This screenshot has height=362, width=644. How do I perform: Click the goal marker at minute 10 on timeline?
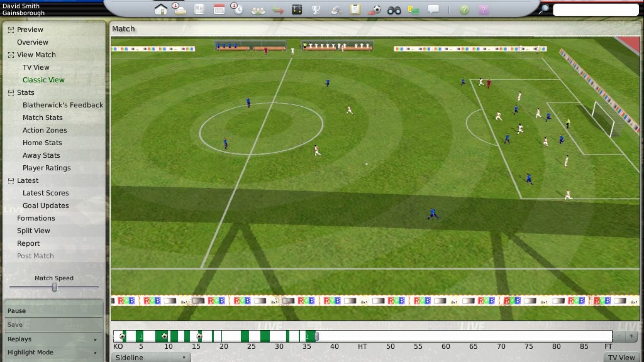[x=164, y=336]
